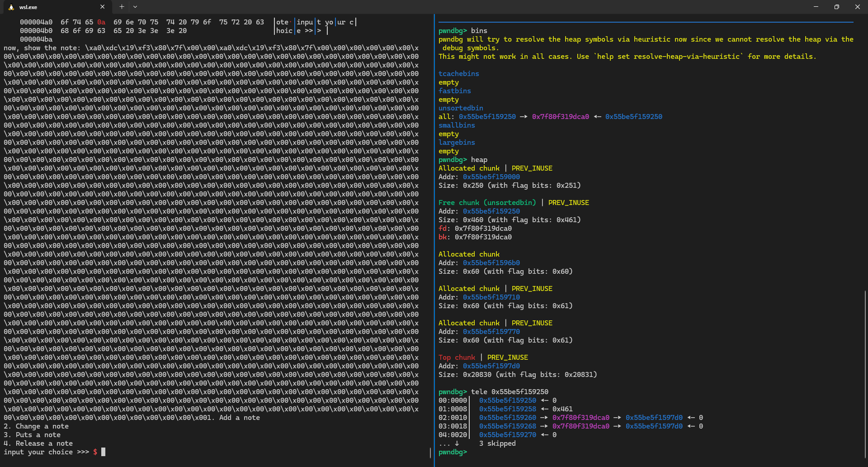Click 'pwndbg> heap' command line
Image resolution: width=868 pixels, height=467 pixels.
(x=463, y=160)
